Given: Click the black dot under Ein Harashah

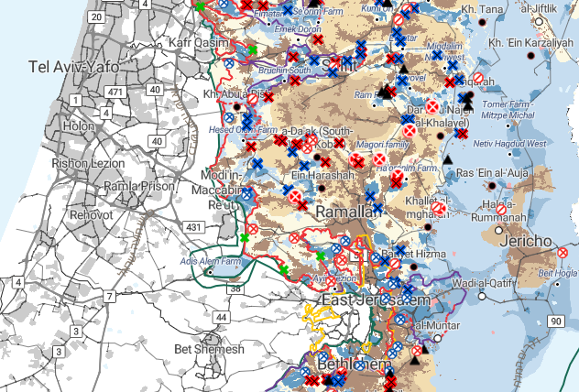Looking at the screenshot, I should pyautogui.click(x=322, y=189).
